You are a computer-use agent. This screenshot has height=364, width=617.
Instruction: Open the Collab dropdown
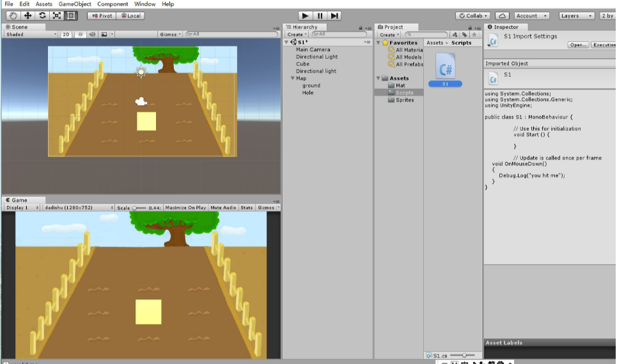(x=473, y=16)
